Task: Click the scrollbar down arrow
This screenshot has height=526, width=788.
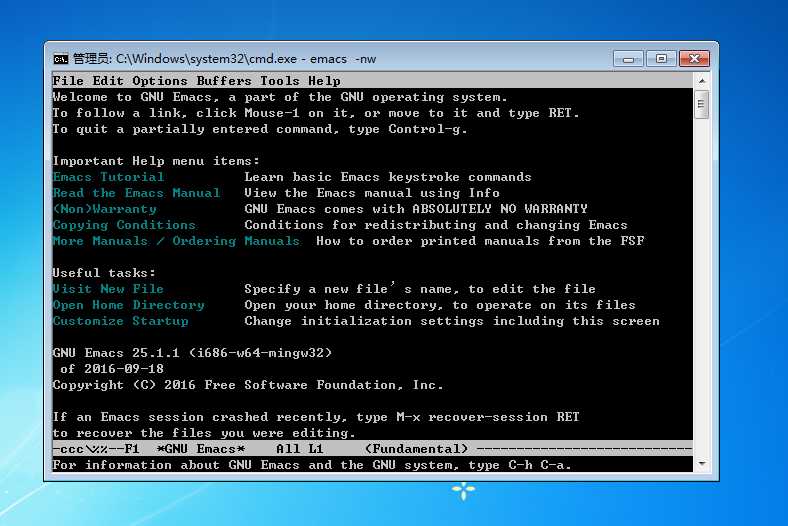Action: (702, 463)
